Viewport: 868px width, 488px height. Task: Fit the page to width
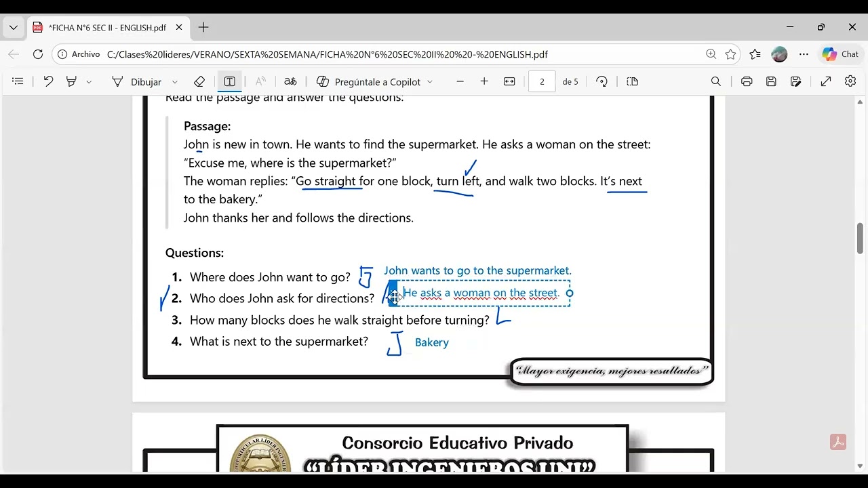point(509,81)
